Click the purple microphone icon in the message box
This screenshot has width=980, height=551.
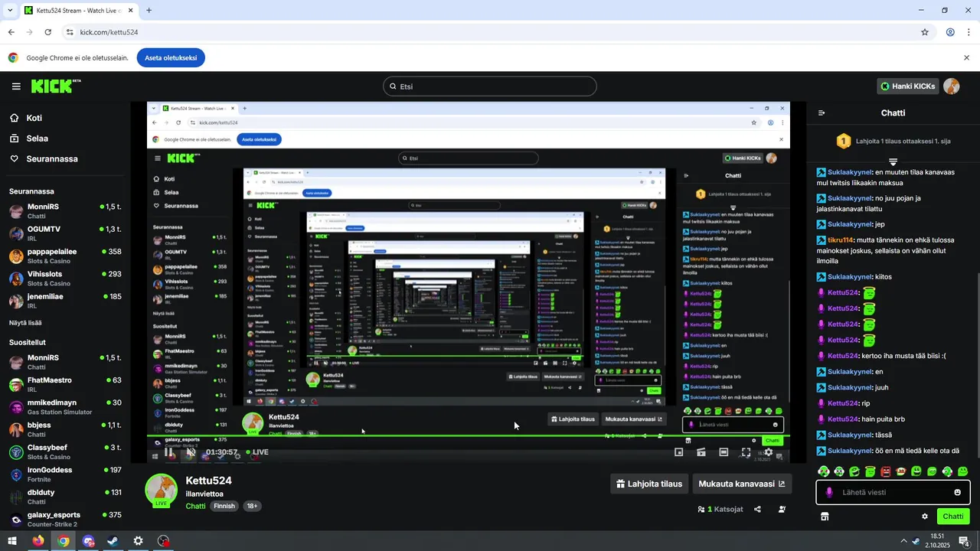[x=829, y=492]
